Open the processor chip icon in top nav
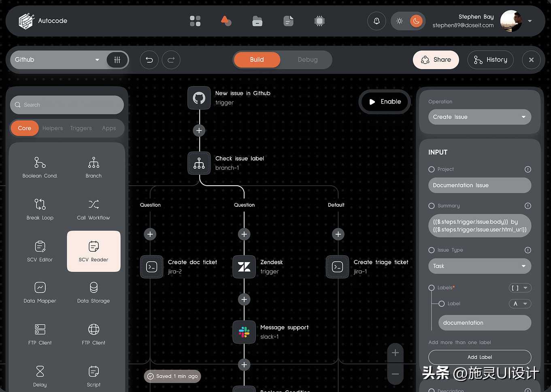 319,21
